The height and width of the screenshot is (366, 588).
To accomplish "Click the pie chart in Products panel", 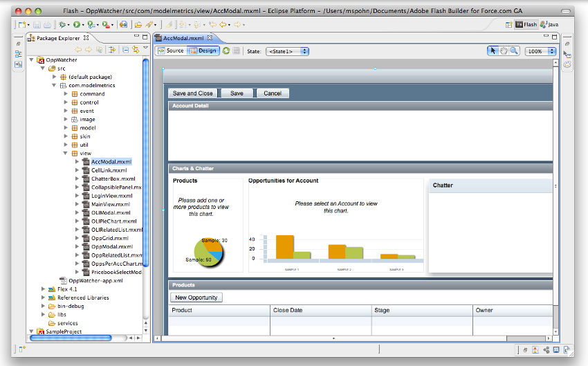I will click(208, 253).
